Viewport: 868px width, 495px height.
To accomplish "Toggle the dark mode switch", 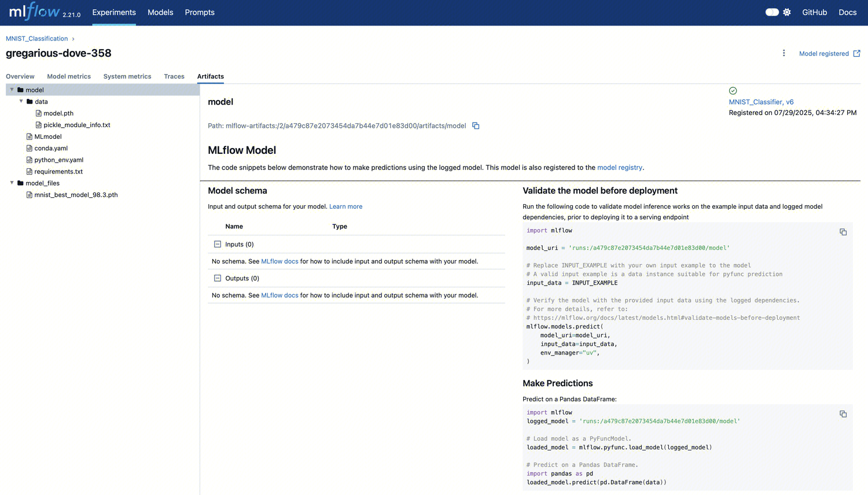I will pyautogui.click(x=772, y=12).
